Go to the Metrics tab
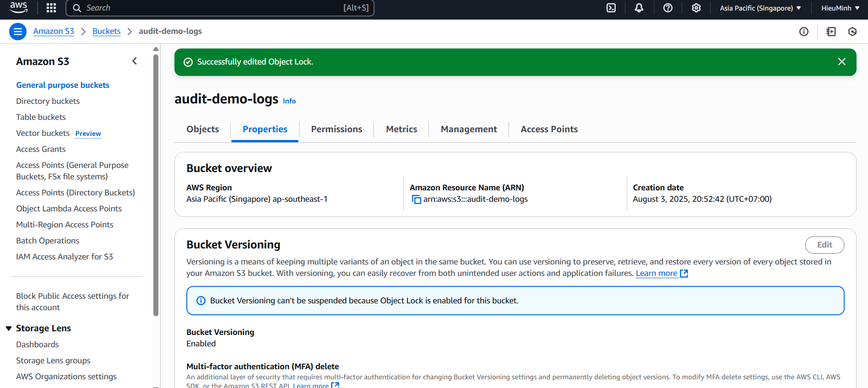Screen dimensions: 868x388 (401, 129)
